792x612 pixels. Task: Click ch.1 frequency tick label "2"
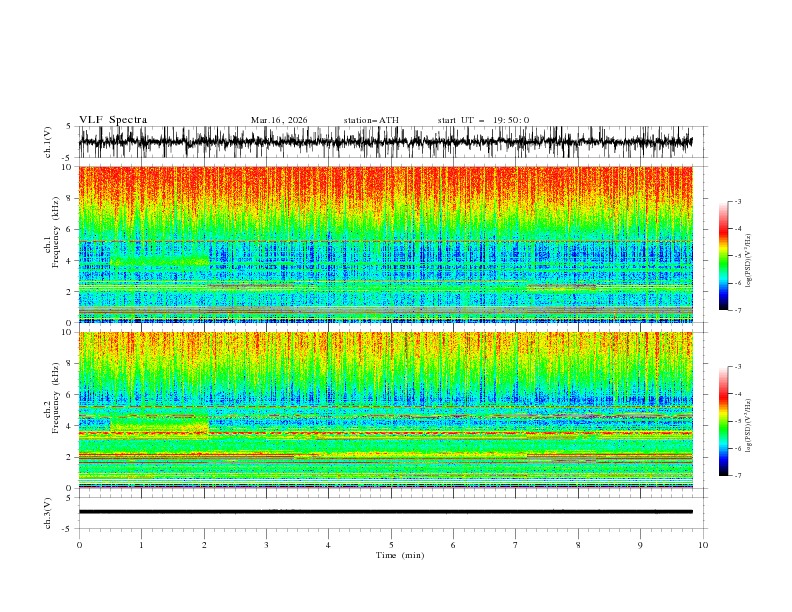click(70, 291)
